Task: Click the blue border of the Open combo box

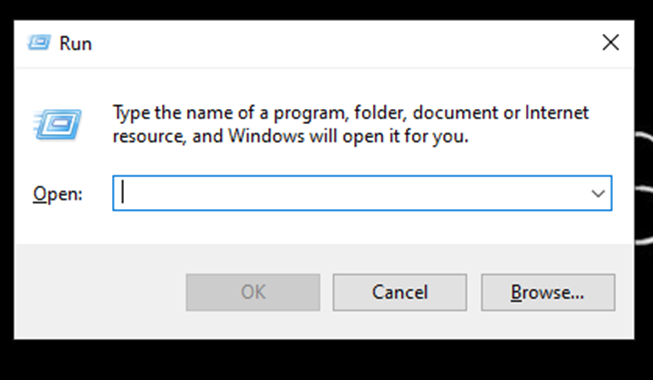Action: [x=362, y=176]
